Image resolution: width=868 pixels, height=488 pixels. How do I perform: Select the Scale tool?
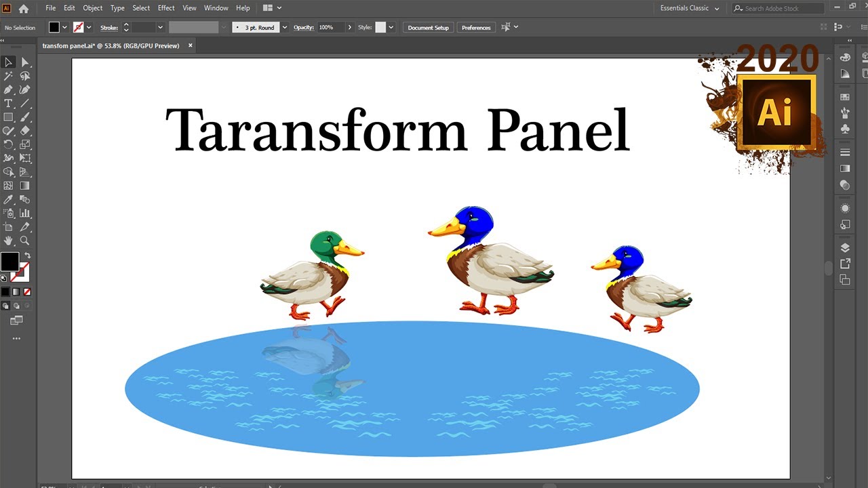25,144
